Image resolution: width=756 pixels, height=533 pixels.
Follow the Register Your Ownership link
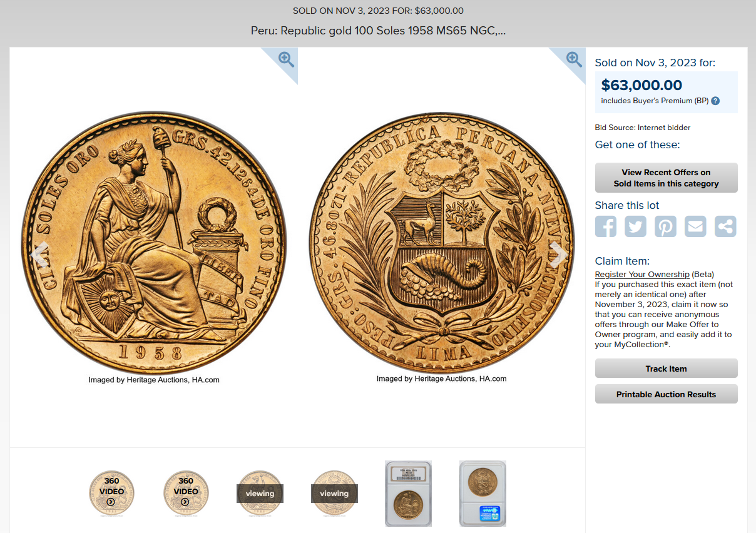coord(642,275)
